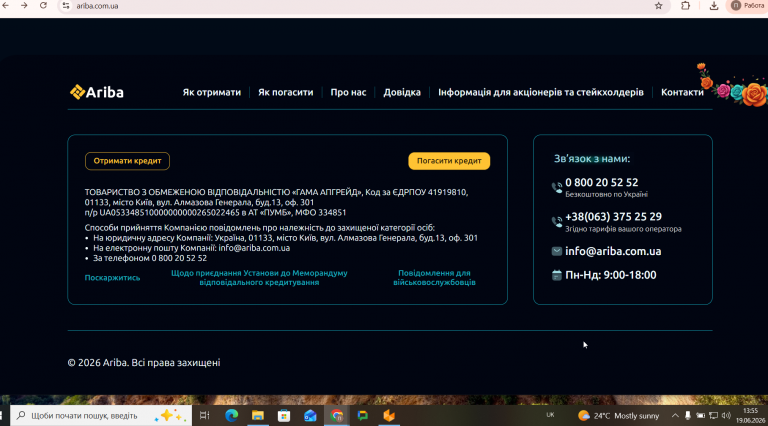Click the Ariba logo

[x=96, y=92]
